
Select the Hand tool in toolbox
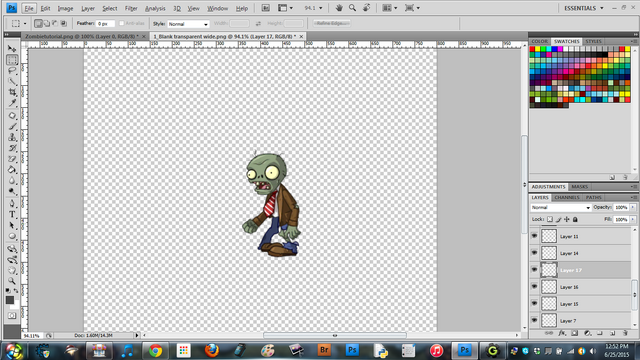click(x=12, y=270)
